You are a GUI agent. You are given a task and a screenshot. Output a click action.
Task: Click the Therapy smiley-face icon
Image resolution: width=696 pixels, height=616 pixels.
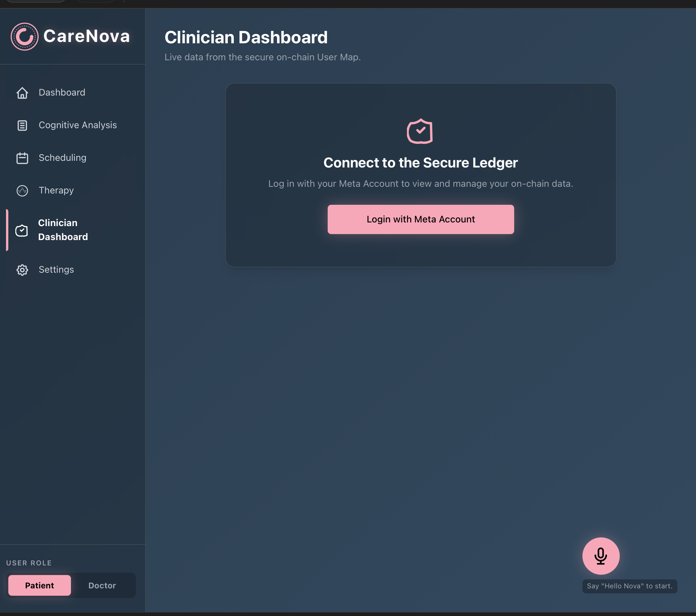(x=22, y=191)
